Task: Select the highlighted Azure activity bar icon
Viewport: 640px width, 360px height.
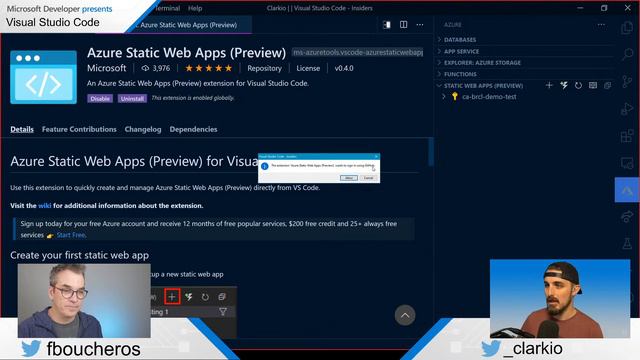Action: 627,190
